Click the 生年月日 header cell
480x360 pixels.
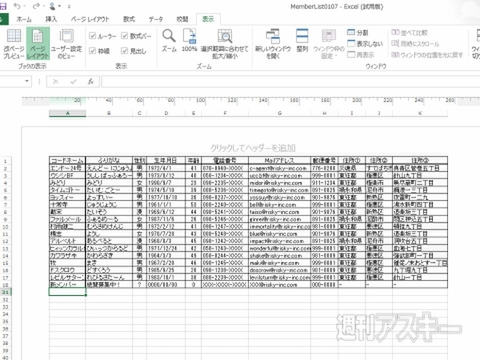click(x=166, y=160)
